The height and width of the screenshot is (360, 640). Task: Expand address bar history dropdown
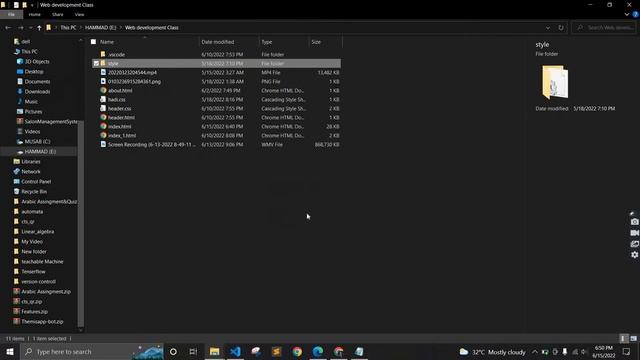click(548, 28)
